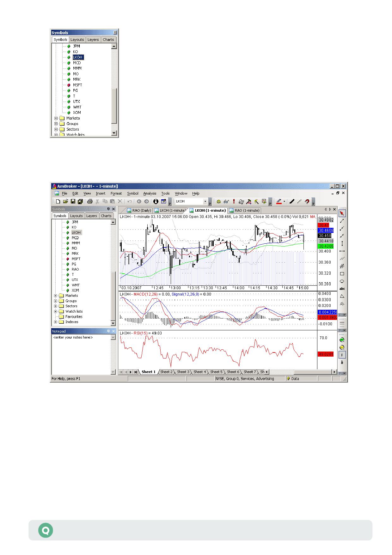Screen dimensions: 392x555
Task: Switch to the RAO (Daily) chart tab
Action: pos(139,210)
